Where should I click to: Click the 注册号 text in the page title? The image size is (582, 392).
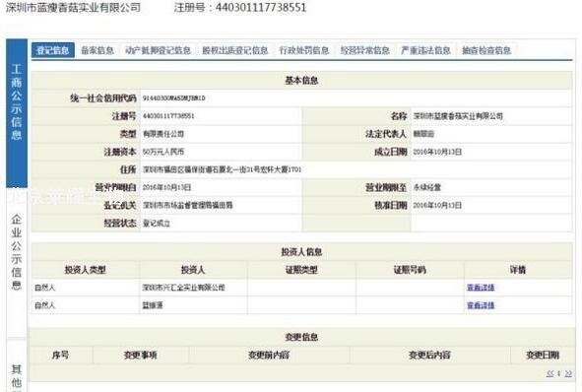240,7
